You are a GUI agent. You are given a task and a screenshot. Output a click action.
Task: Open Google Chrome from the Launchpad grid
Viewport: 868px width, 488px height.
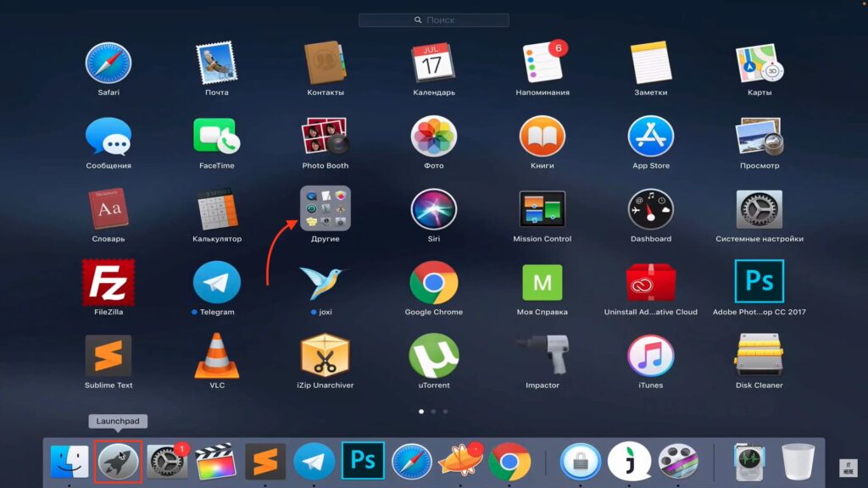tap(433, 282)
